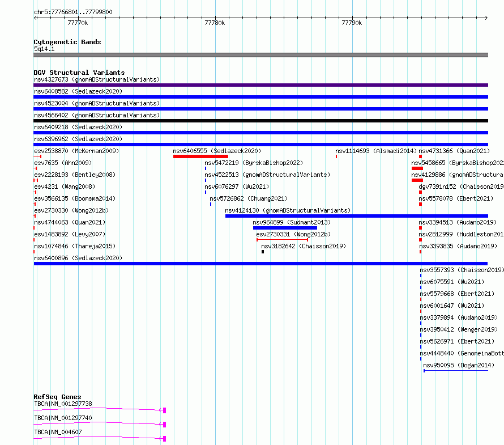Click nsv6075591 (Wu2021) label
This screenshot has height=445, width=504.
click(452, 282)
